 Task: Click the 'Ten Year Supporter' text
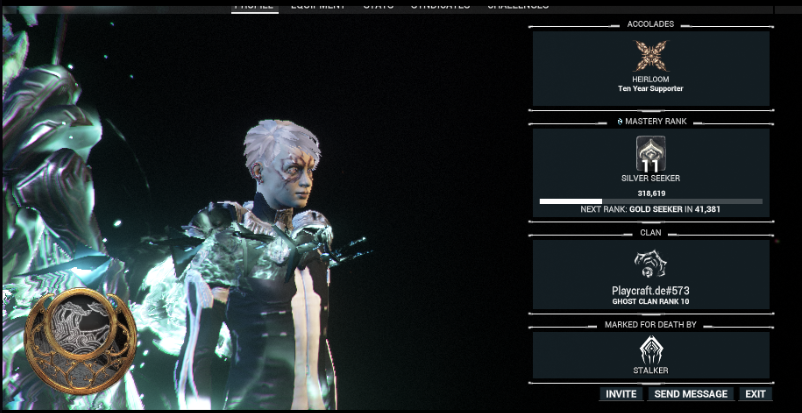(x=651, y=89)
